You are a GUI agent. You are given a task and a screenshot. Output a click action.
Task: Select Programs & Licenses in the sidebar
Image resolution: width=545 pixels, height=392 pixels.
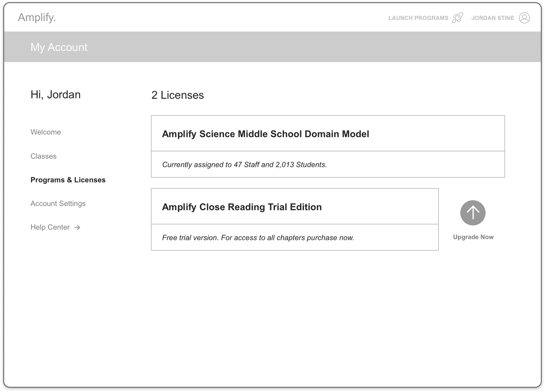tap(68, 180)
